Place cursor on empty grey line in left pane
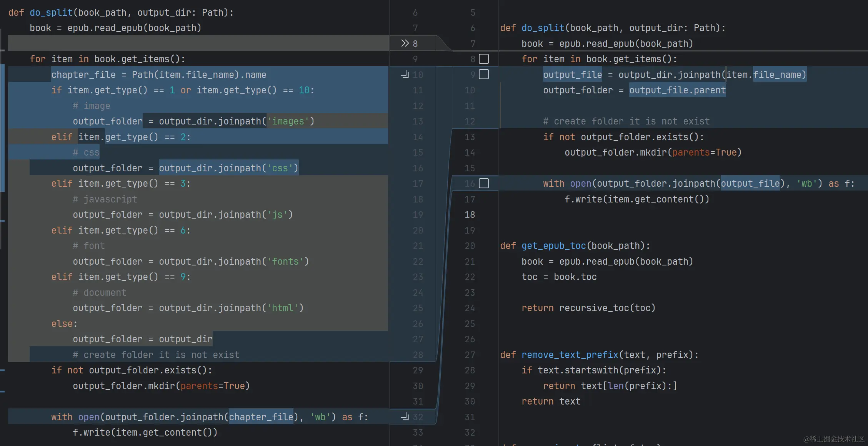 pos(192,43)
